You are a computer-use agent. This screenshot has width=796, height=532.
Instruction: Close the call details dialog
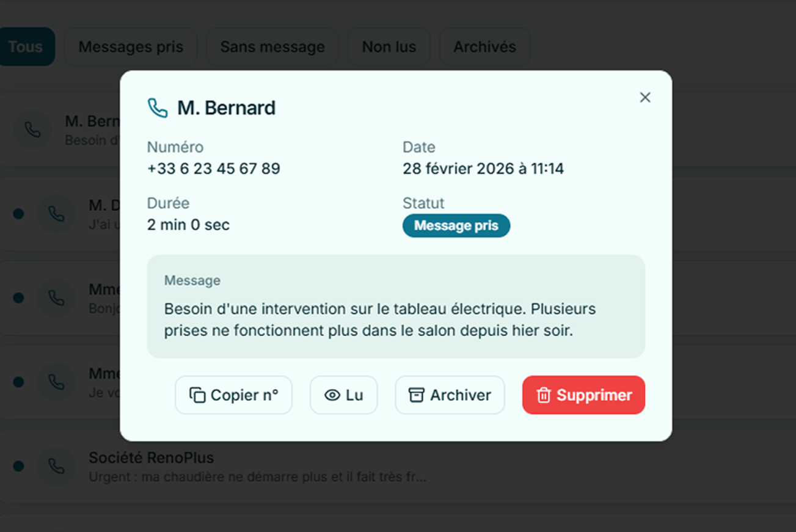point(644,98)
